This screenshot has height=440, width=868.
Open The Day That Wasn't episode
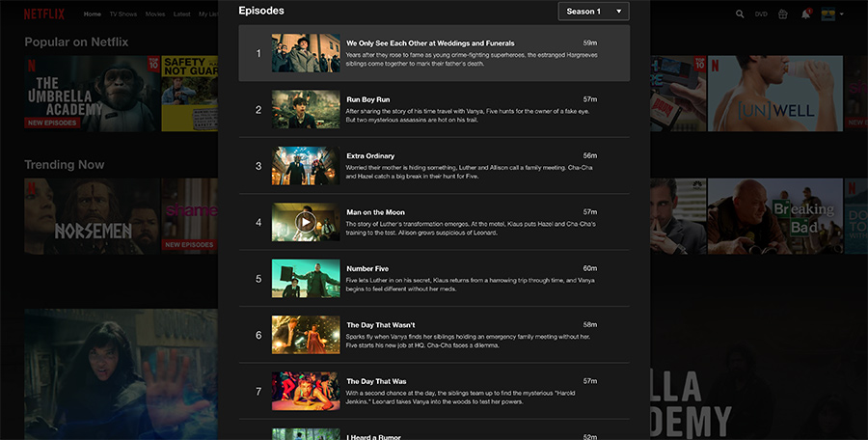coord(380,324)
